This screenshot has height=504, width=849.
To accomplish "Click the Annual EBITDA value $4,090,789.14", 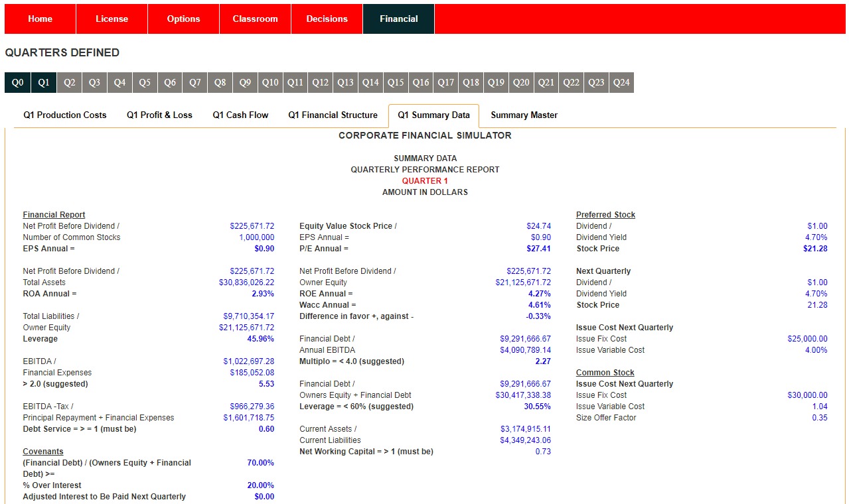I will click(x=526, y=350).
